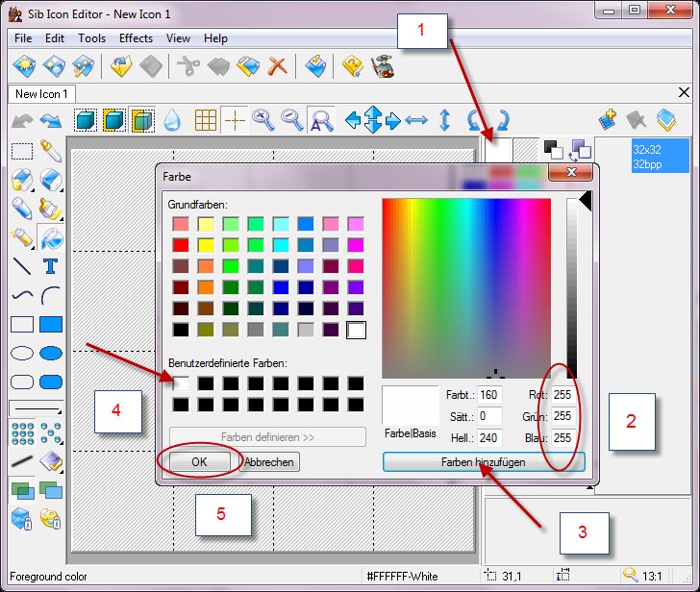Pick the color picker eyedropper tool
The width and height of the screenshot is (700, 592).
coord(51,150)
